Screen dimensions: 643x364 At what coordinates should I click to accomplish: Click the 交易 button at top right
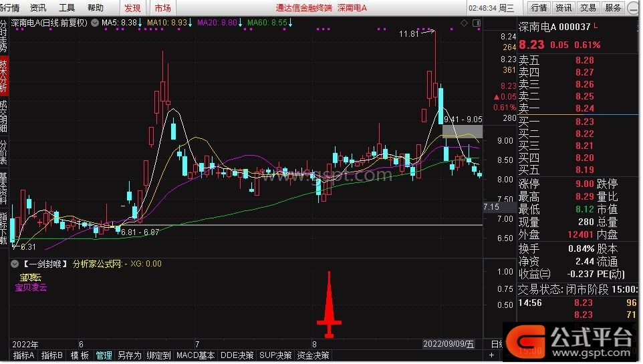588,8
